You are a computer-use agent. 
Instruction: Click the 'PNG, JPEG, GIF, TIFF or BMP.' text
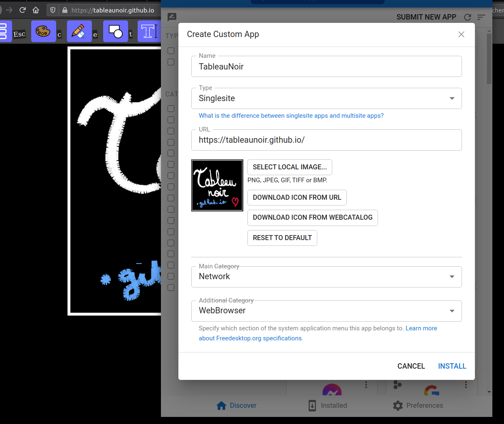[x=287, y=180]
